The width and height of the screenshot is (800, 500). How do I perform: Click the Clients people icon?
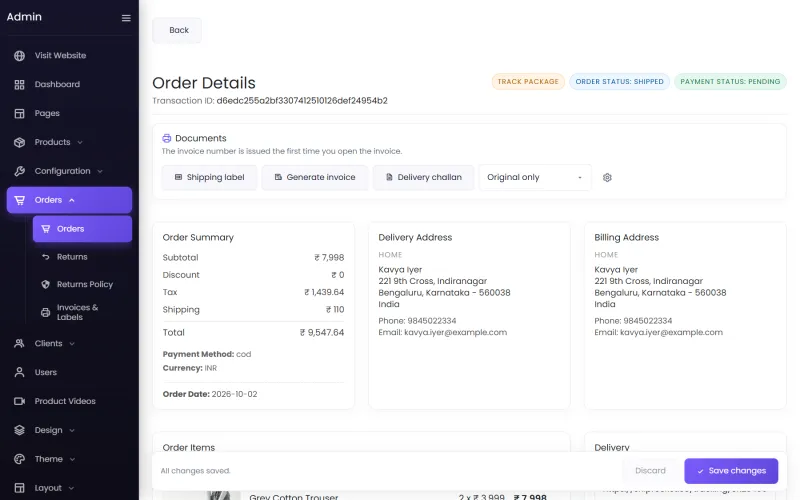19,343
